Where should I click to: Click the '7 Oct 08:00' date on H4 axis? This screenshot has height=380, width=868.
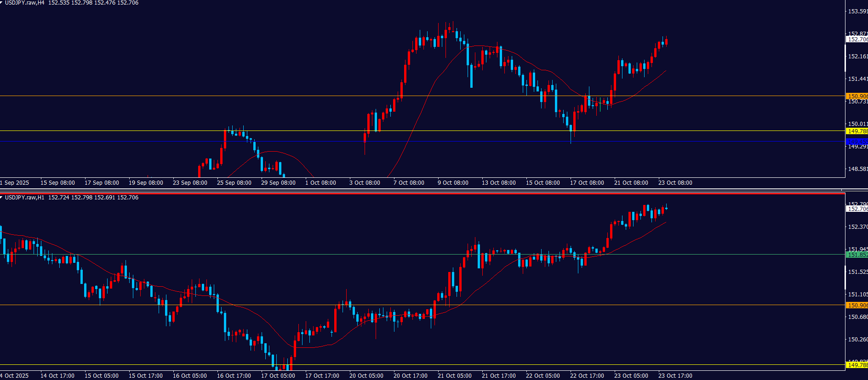pyautogui.click(x=409, y=183)
